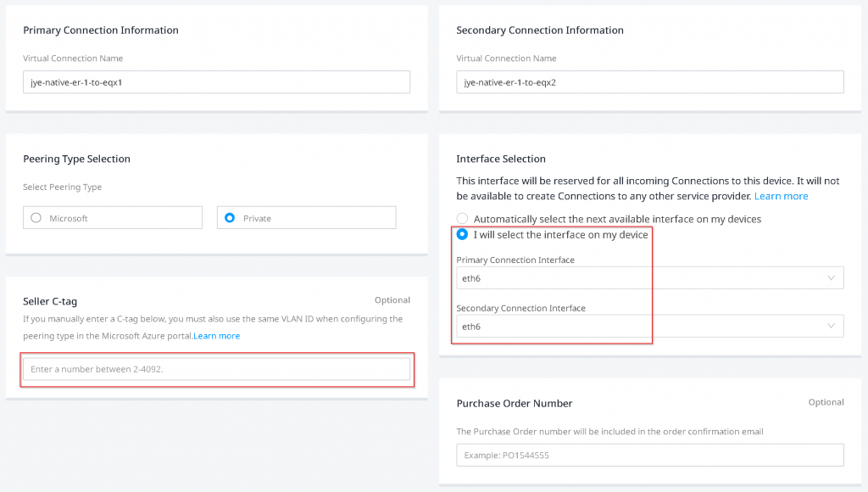
Task: Click the Primary Connection Information heading
Action: pos(101,31)
